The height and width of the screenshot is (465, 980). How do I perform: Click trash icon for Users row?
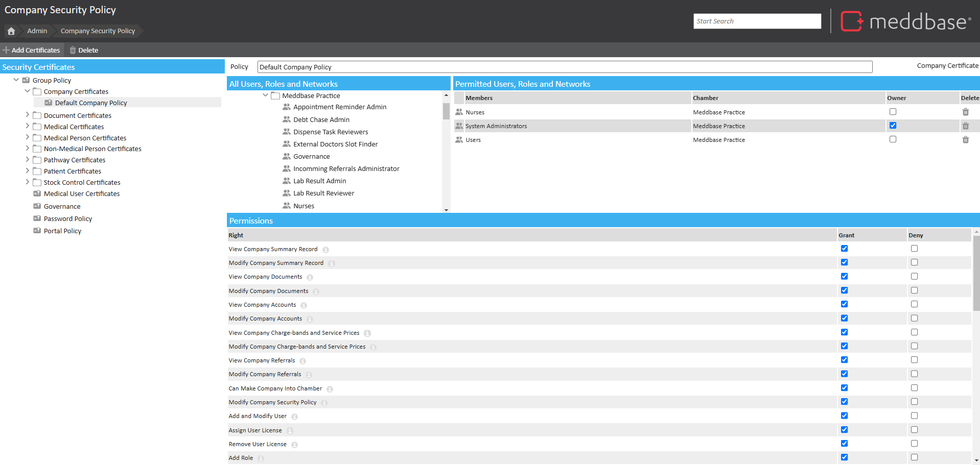pos(965,140)
